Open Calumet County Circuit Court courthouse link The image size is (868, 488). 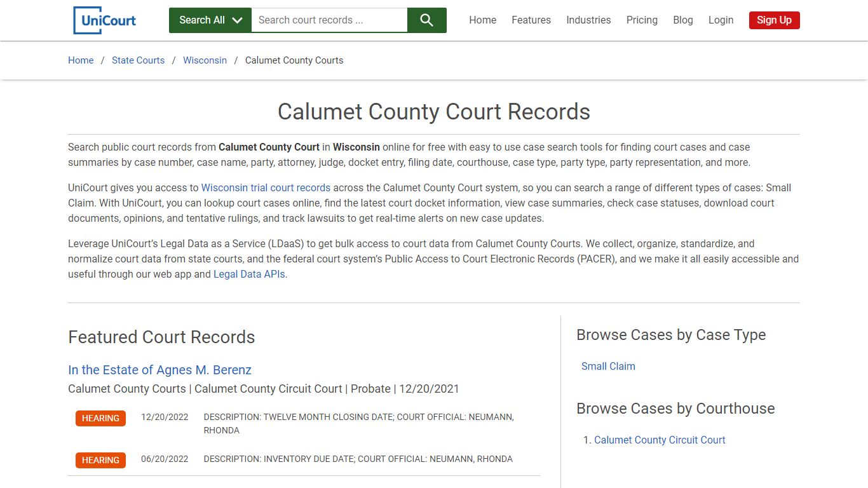click(x=660, y=440)
